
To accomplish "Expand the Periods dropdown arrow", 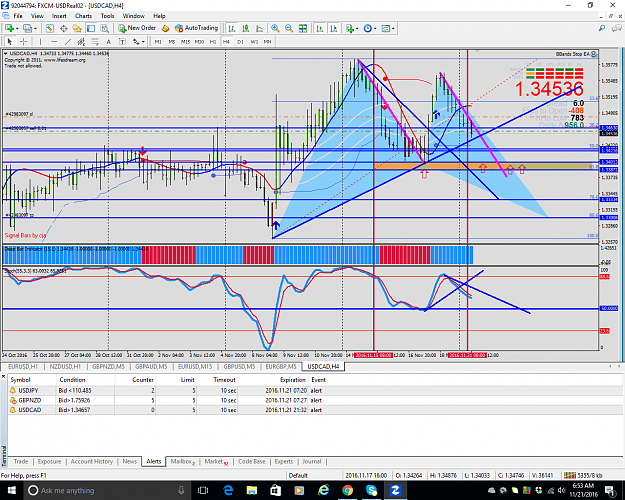I will (x=375, y=28).
